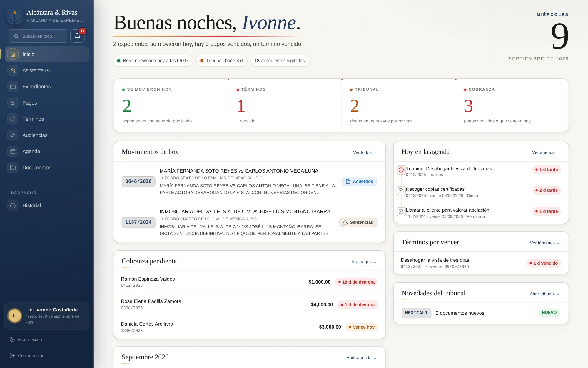Screen dimensions: 588x368
Task: Click Abrir agenda link for Septiembre 2026
Action: pos(361,358)
